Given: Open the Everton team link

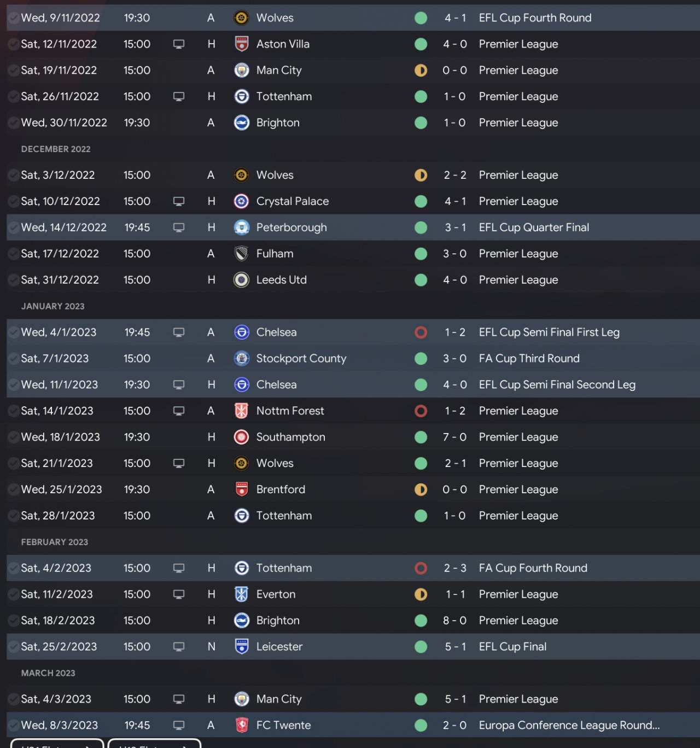Looking at the screenshot, I should coord(276,594).
